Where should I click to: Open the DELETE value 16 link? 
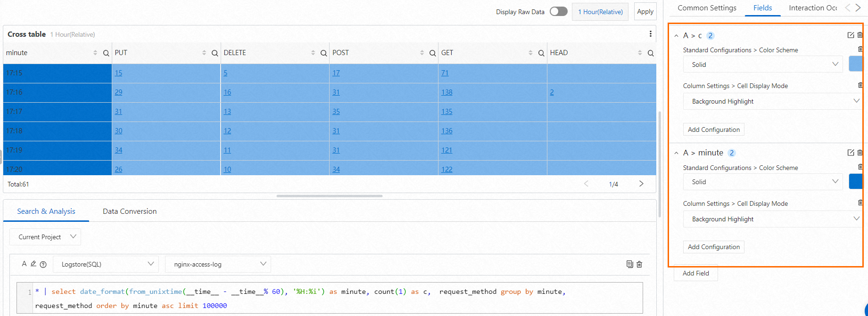pyautogui.click(x=227, y=92)
